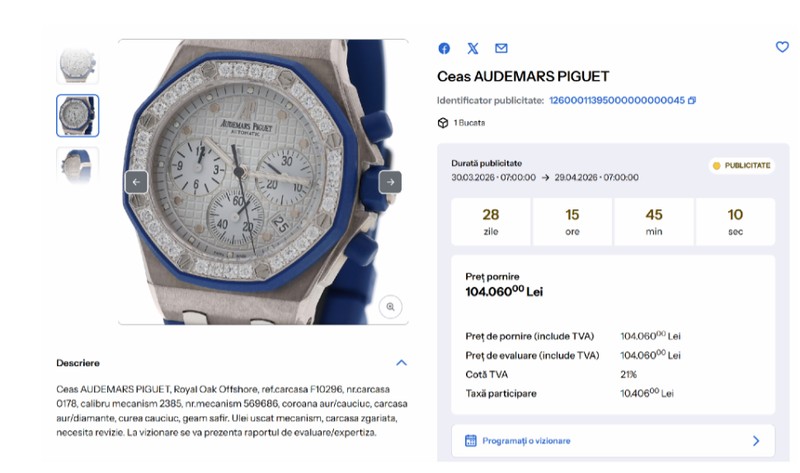800x473 pixels.
Task: Click the PUBLICITATE status badge
Action: click(x=742, y=165)
